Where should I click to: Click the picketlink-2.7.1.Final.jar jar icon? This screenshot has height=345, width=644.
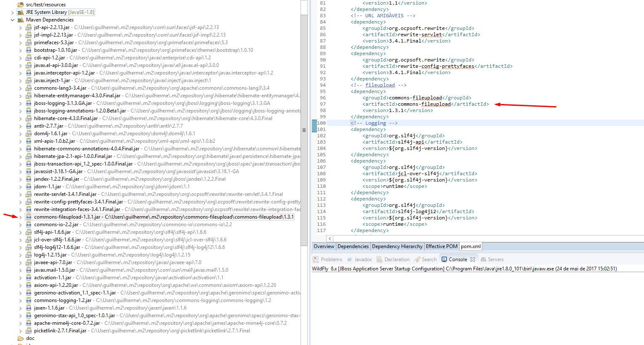tap(29, 331)
